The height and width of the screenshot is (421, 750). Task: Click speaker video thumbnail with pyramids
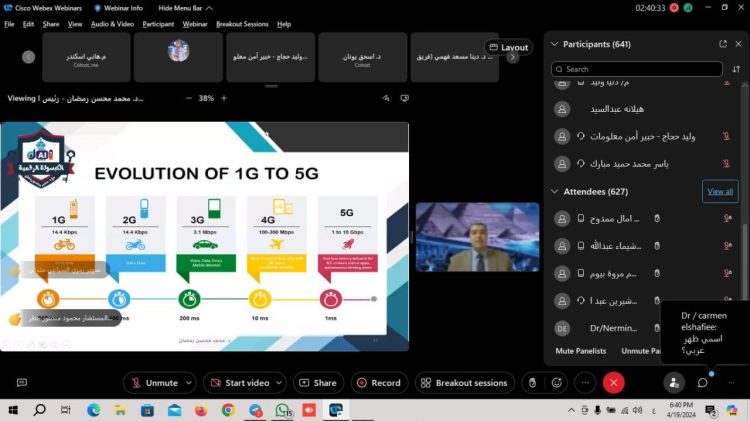tap(477, 237)
